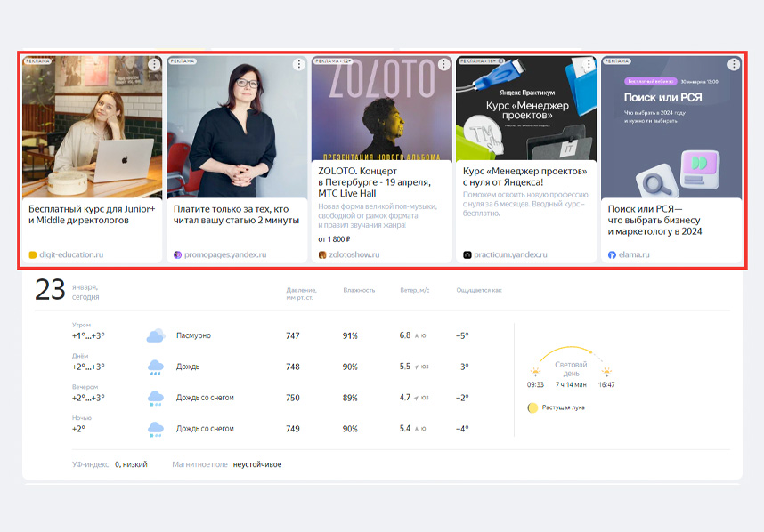Viewport: 764px width, 532px height.
Task: Click the rain cloud icon in Днём row
Action: click(156, 367)
